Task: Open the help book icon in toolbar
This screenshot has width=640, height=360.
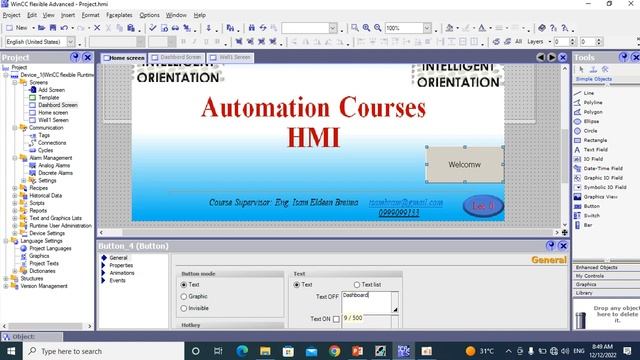Action: tap(542, 28)
